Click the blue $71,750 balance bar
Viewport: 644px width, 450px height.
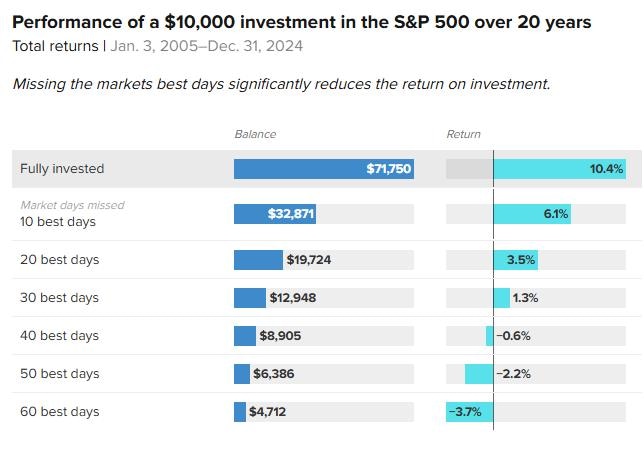tap(323, 169)
